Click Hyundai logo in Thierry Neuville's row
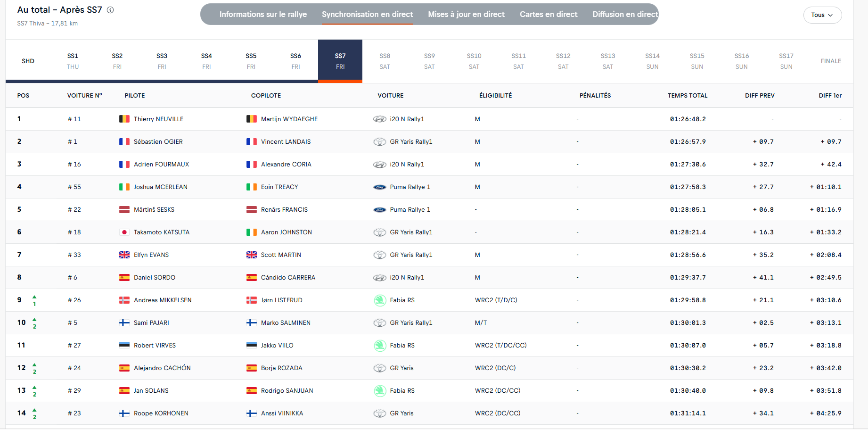This screenshot has height=430, width=868. pyautogui.click(x=380, y=119)
